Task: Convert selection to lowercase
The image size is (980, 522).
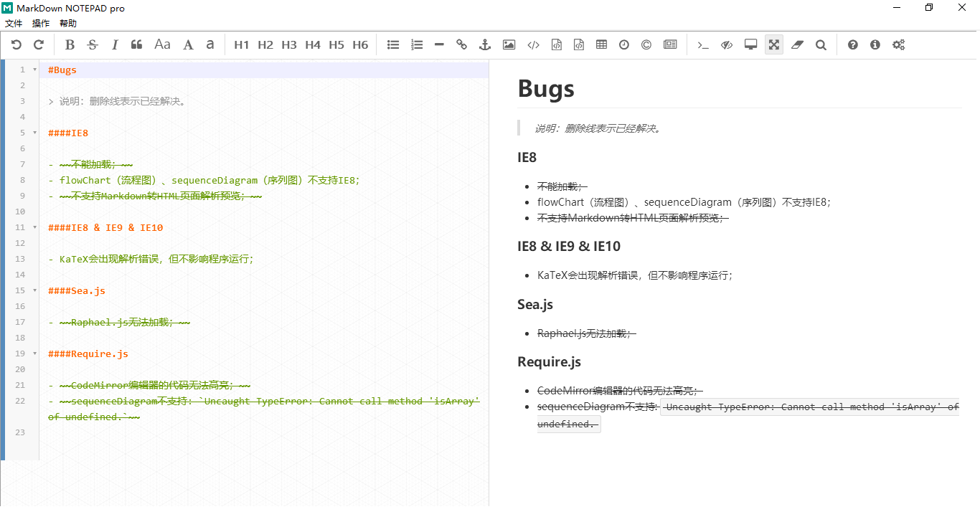Action: click(x=210, y=44)
